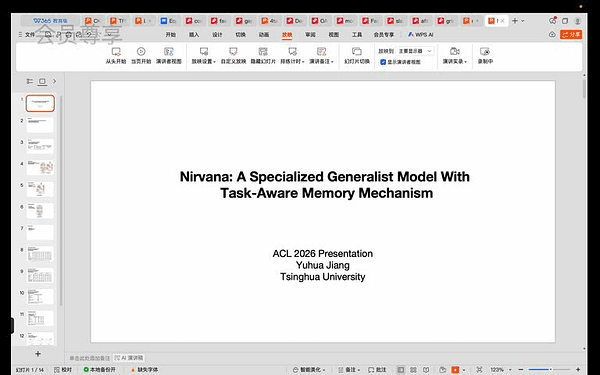Open dropdown arrow beside slideshow play button
This screenshot has width=600, height=375.
point(464,370)
